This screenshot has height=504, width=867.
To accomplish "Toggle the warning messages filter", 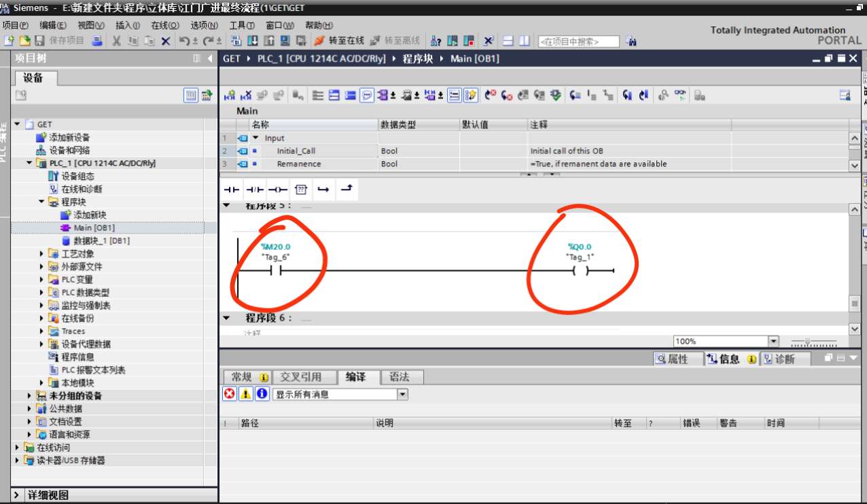I will point(245,394).
